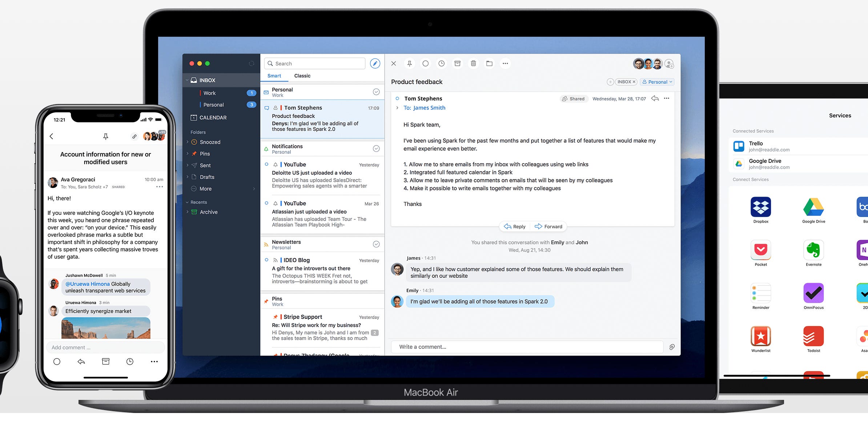Switch to the Smart inbox tab
The image size is (868, 429).
[274, 76]
